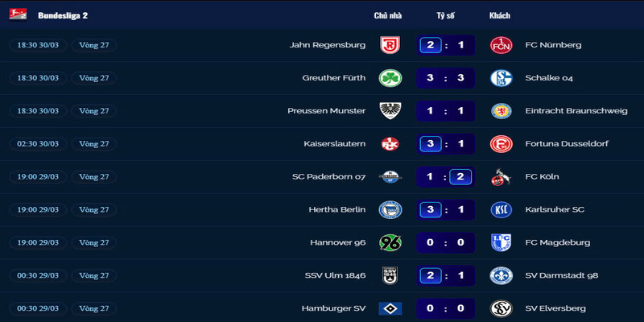This screenshot has height=322, width=644.
Task: Open the Hertha Berlin team link
Action: coord(337,210)
